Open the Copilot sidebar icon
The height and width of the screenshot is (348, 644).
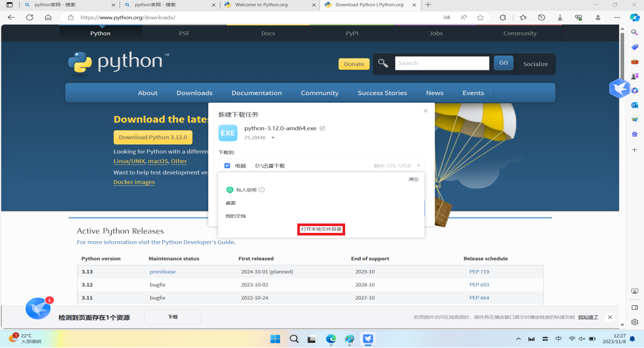pyautogui.click(x=635, y=17)
